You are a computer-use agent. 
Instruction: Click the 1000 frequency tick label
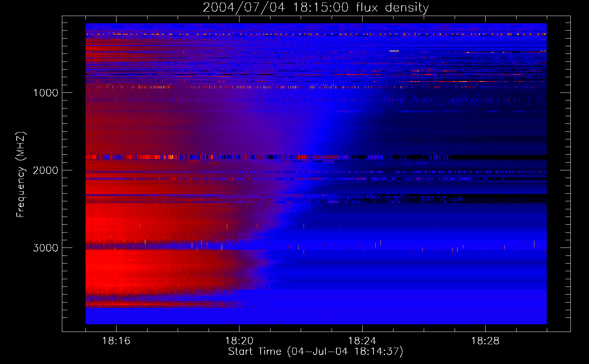[46, 93]
